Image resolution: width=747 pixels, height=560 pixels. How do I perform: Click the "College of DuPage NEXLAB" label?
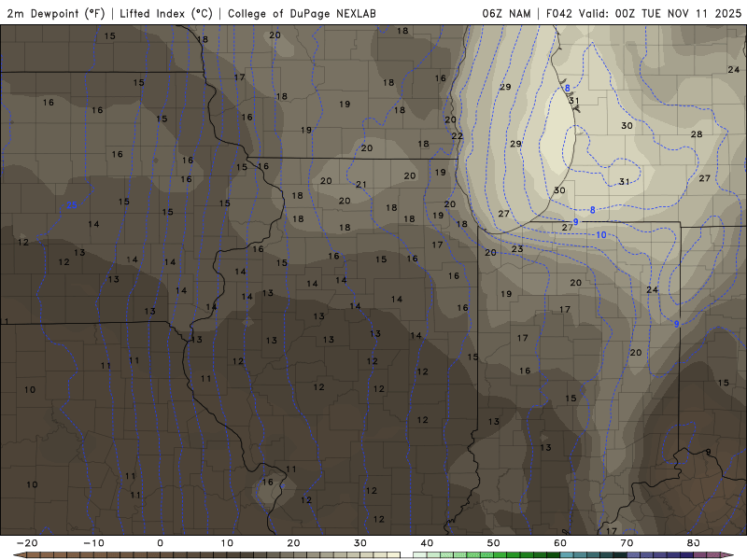coord(302,13)
